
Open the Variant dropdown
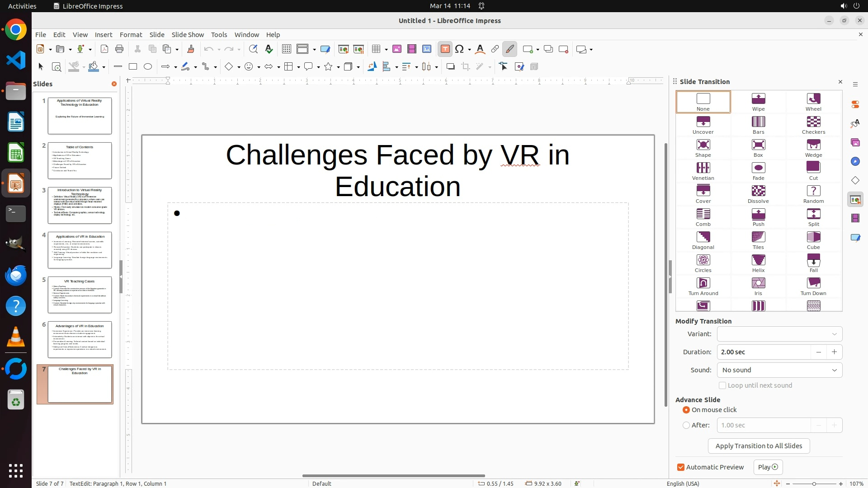pos(779,334)
